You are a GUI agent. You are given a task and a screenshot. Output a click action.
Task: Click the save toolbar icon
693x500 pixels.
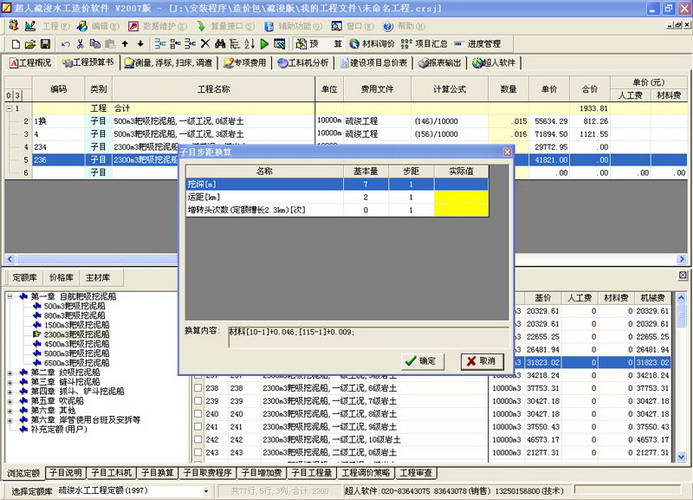(x=45, y=44)
